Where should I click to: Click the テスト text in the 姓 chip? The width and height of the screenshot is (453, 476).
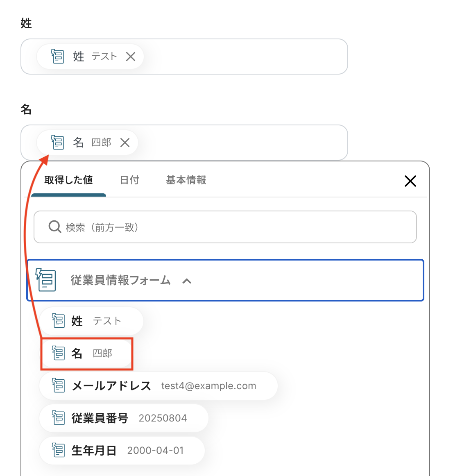104,57
